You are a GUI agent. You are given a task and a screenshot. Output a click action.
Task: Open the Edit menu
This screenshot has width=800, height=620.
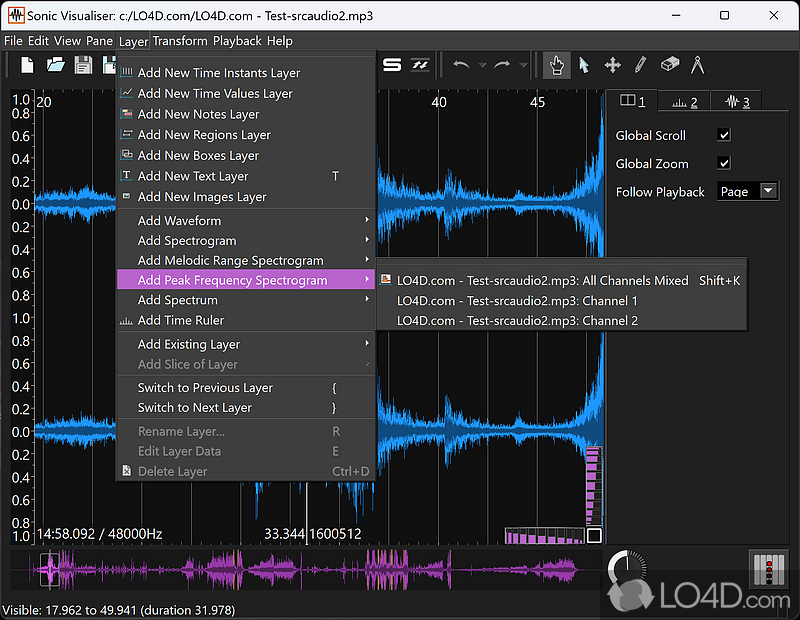point(38,41)
